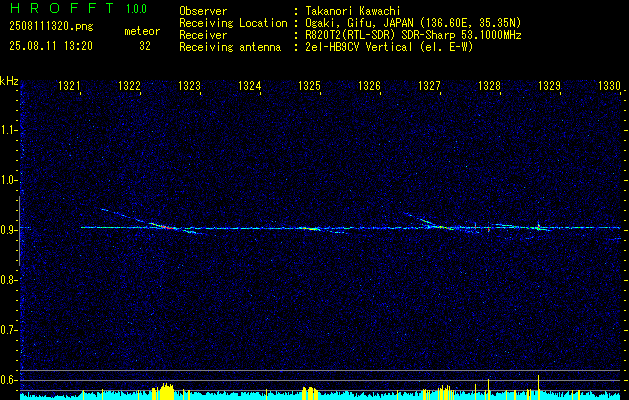Click the diagonal meteor trail near 1327
Viewport: 629px width, 400px height.
[x=427, y=220]
